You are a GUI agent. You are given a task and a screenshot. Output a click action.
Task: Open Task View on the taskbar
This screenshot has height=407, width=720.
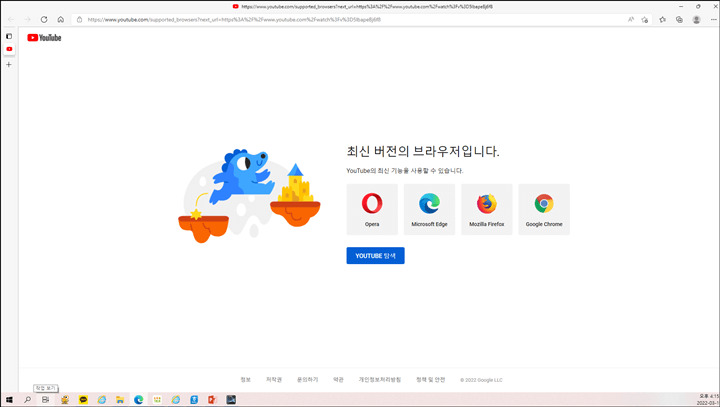[x=45, y=400]
